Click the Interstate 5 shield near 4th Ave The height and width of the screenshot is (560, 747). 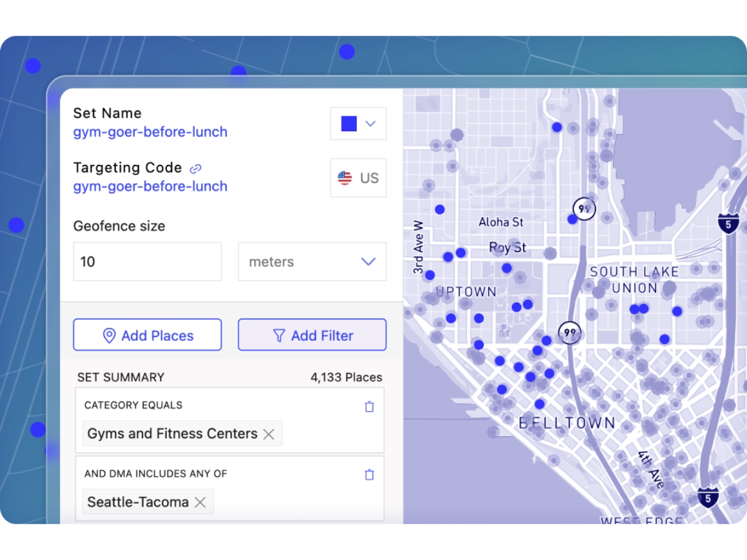coord(708,498)
